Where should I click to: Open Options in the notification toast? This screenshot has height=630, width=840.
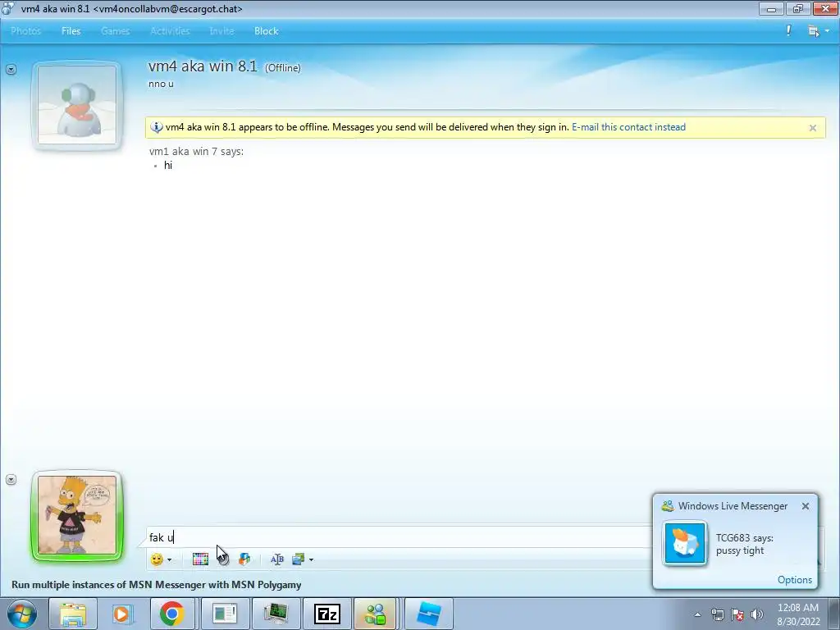[794, 580]
